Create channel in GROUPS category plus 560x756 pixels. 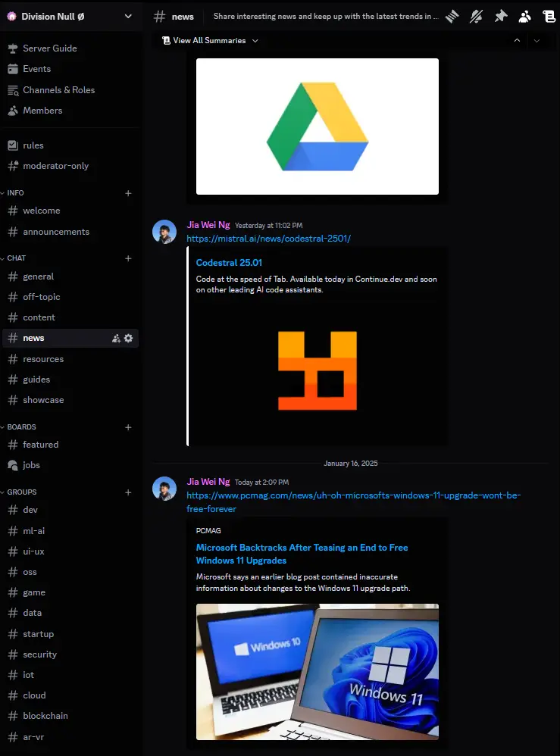point(128,492)
